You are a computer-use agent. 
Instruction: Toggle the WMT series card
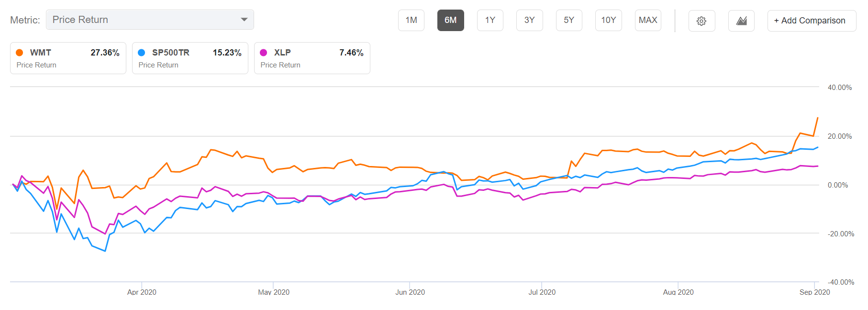[x=68, y=58]
